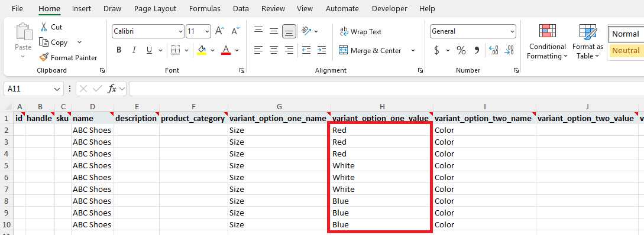The width and height of the screenshot is (644, 235).
Task: Open Format as Table menu
Action: pyautogui.click(x=588, y=41)
